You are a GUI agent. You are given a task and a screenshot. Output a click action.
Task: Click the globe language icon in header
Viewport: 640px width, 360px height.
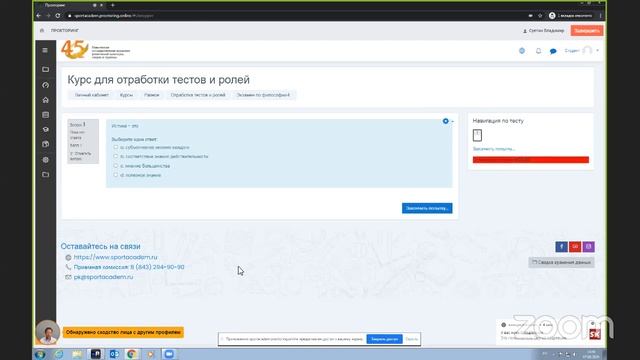click(x=522, y=51)
